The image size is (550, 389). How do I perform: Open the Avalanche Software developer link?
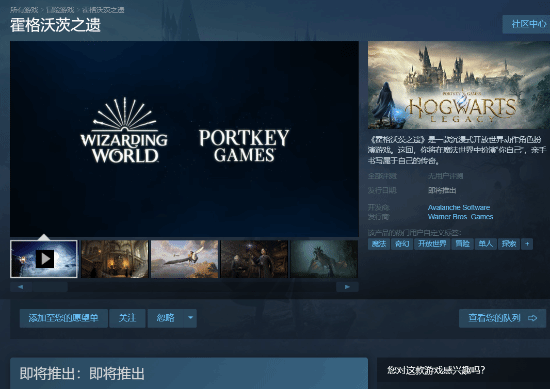pos(459,207)
